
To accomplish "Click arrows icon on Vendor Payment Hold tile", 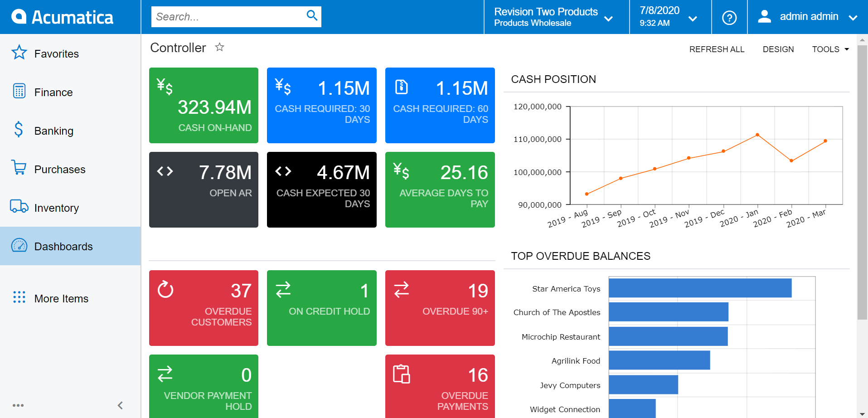I will click(x=165, y=374).
